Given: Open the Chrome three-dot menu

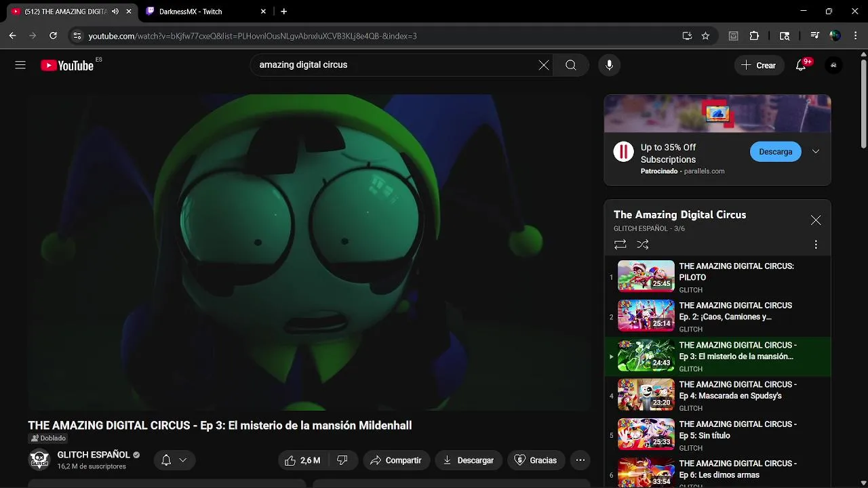Looking at the screenshot, I should click(x=854, y=36).
